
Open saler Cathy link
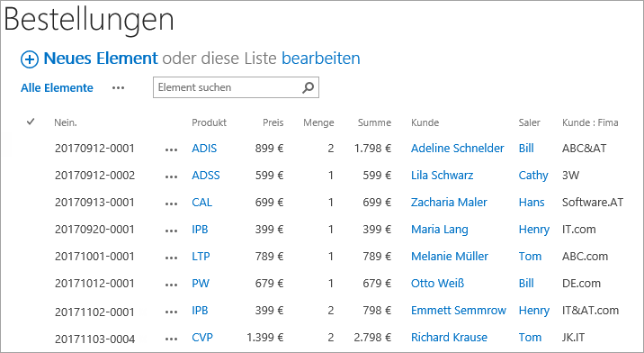point(533,176)
